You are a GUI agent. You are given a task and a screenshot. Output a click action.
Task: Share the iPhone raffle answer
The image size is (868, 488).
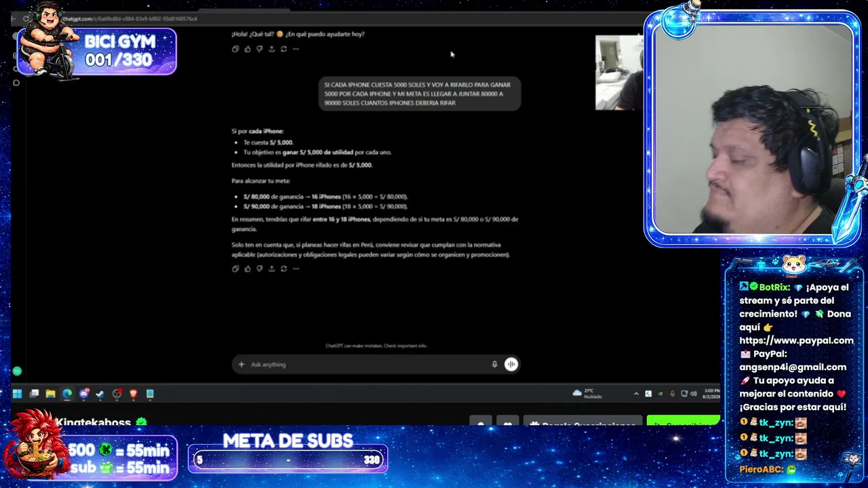click(x=272, y=268)
